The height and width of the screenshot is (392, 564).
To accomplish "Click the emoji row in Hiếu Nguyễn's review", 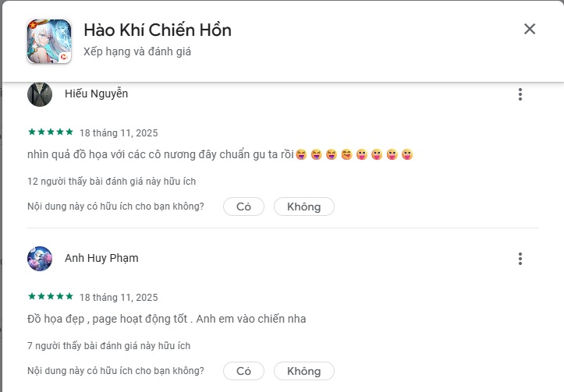I will [x=354, y=154].
